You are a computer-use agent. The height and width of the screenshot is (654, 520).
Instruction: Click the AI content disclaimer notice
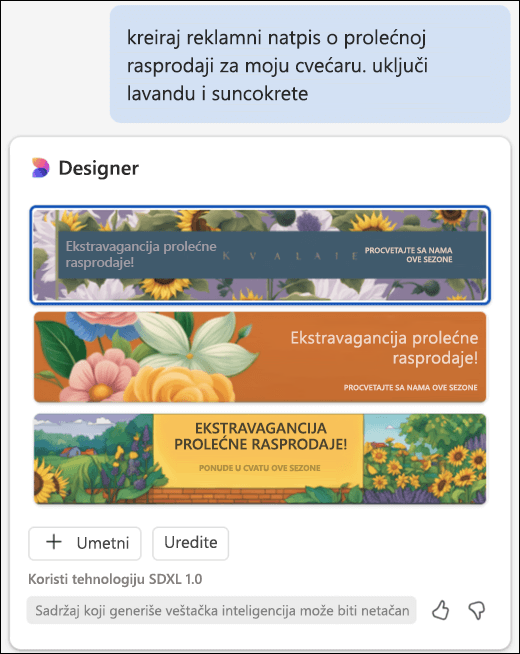click(x=221, y=610)
